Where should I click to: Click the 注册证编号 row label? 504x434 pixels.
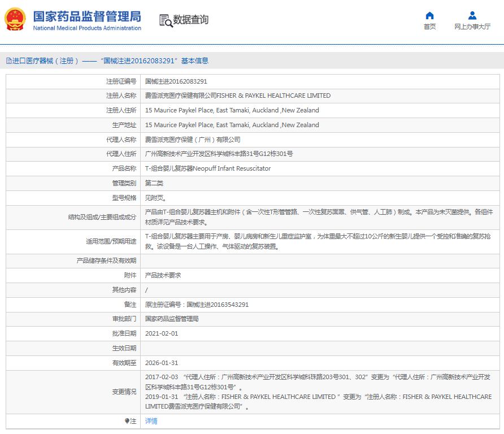[121, 81]
